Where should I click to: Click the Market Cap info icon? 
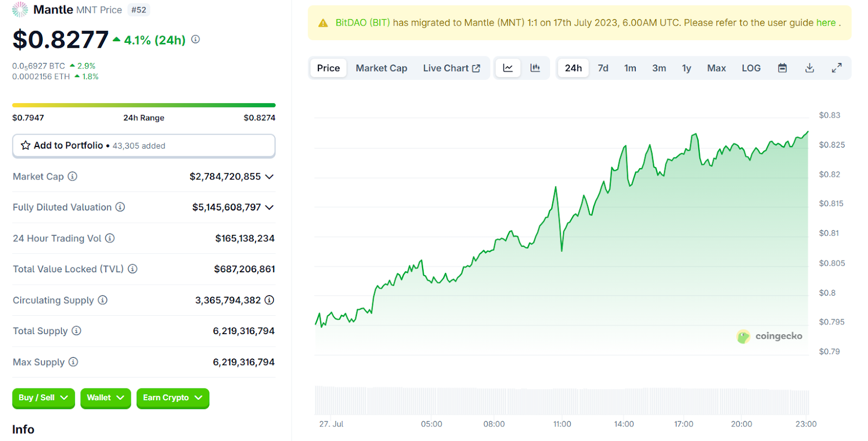73,176
